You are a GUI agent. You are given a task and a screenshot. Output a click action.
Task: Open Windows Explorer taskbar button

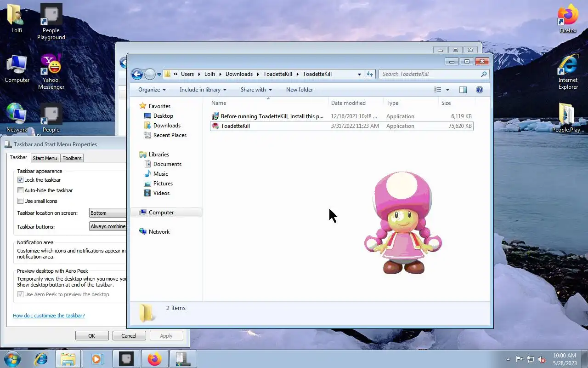click(x=68, y=359)
